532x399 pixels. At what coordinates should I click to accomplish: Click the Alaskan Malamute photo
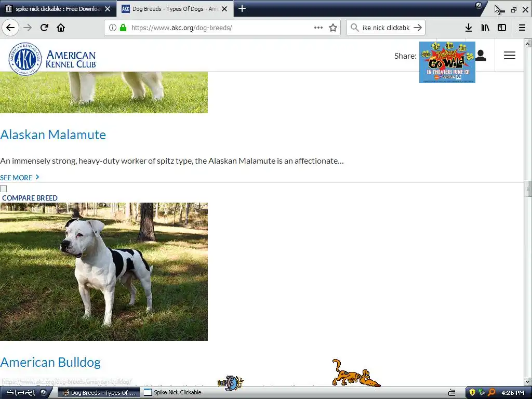coord(104,92)
